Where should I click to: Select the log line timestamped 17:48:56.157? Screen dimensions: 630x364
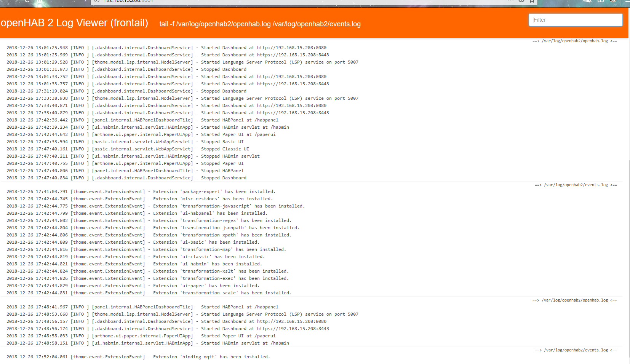point(166,321)
